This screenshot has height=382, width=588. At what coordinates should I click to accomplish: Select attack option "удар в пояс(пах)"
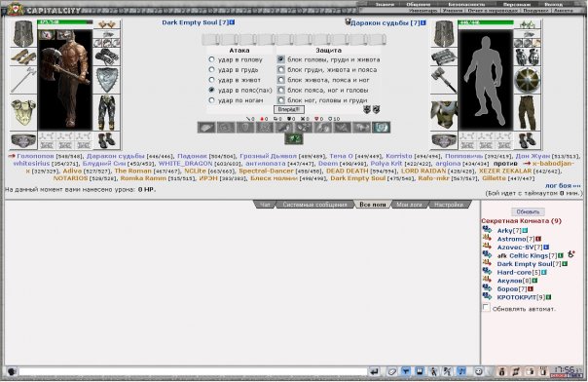[211, 90]
